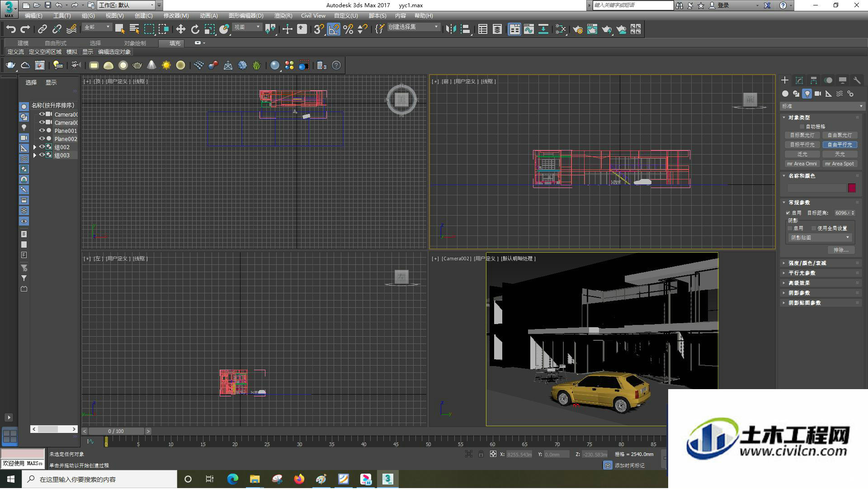
Task: Click 目标聚光灯 light button
Action: point(802,135)
